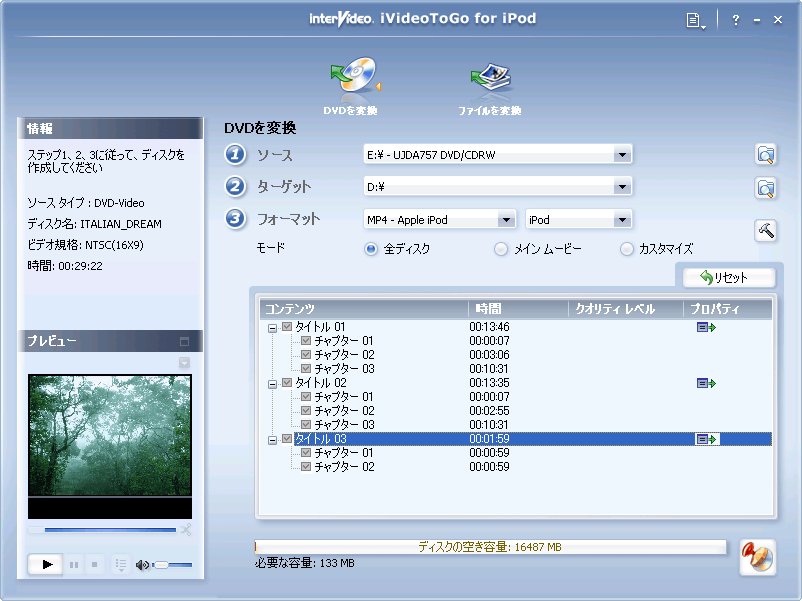
Task: Select the タイトル 03 row
Action: click(x=532, y=439)
